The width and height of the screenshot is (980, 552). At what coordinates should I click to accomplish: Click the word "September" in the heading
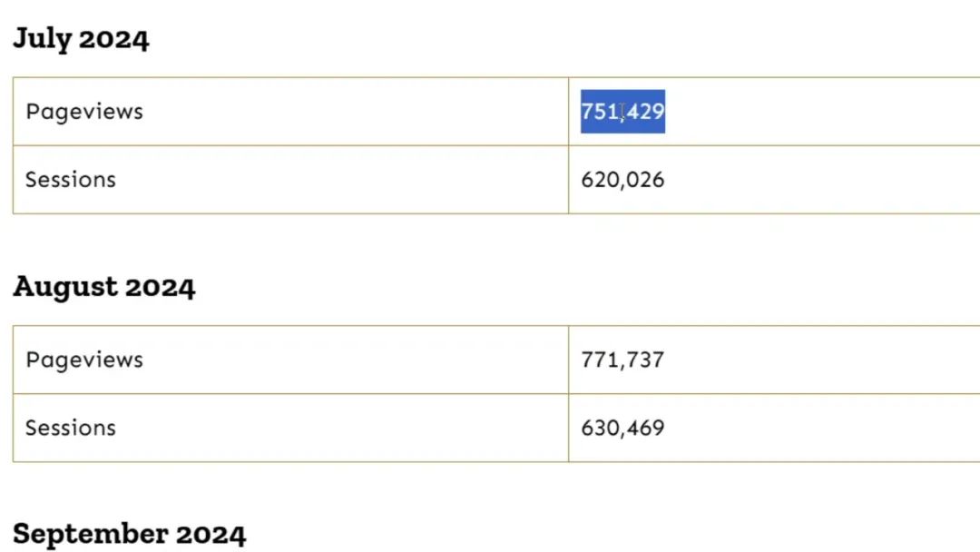pos(90,534)
